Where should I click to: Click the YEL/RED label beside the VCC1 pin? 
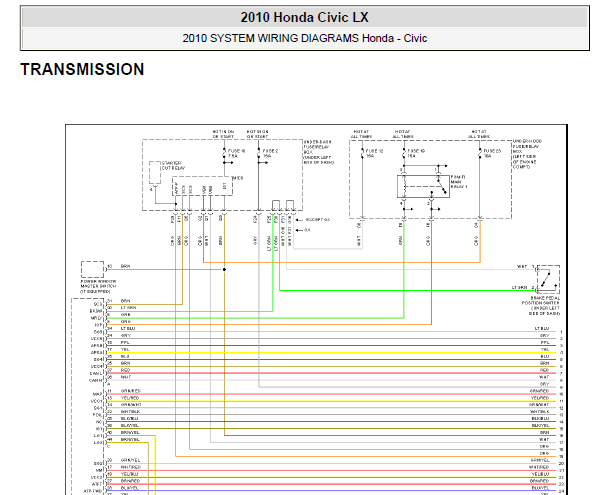[x=130, y=398]
